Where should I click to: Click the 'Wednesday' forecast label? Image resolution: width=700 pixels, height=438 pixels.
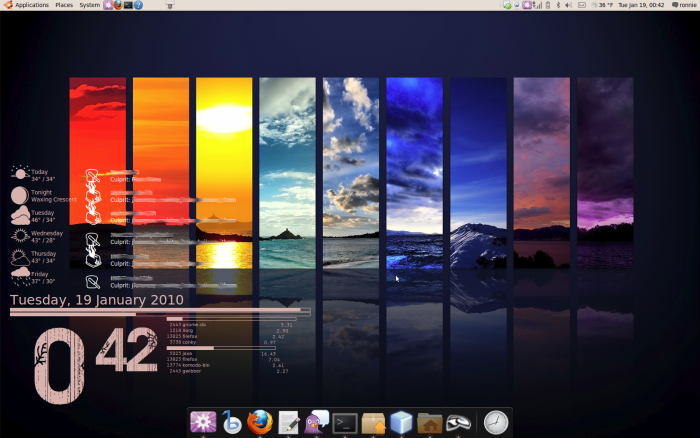pyautogui.click(x=47, y=233)
